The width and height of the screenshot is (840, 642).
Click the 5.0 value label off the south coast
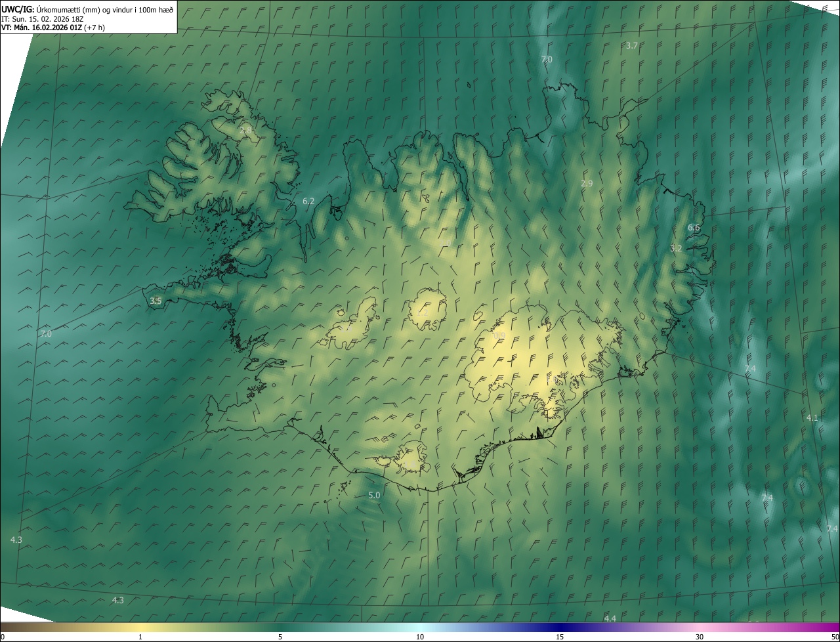point(374,495)
